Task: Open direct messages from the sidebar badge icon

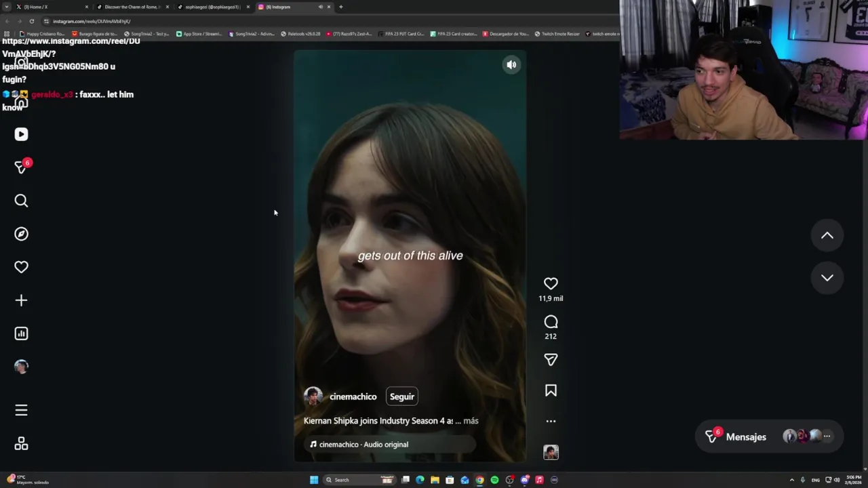Action: [21, 167]
